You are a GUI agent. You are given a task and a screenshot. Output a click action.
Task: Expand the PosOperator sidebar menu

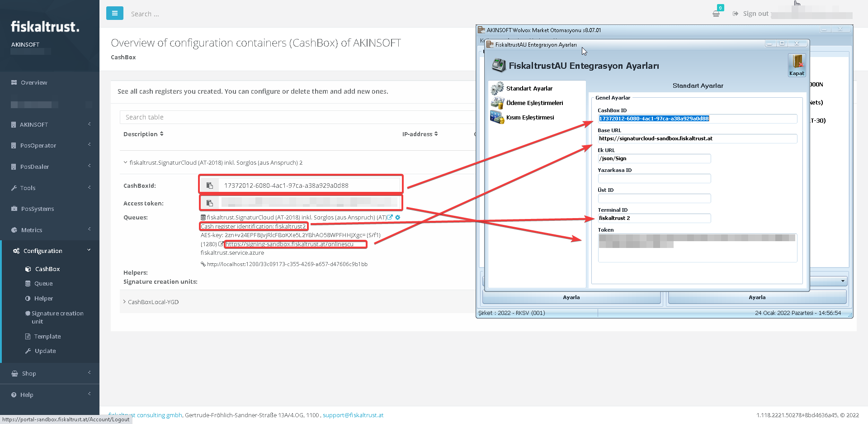[x=50, y=145]
